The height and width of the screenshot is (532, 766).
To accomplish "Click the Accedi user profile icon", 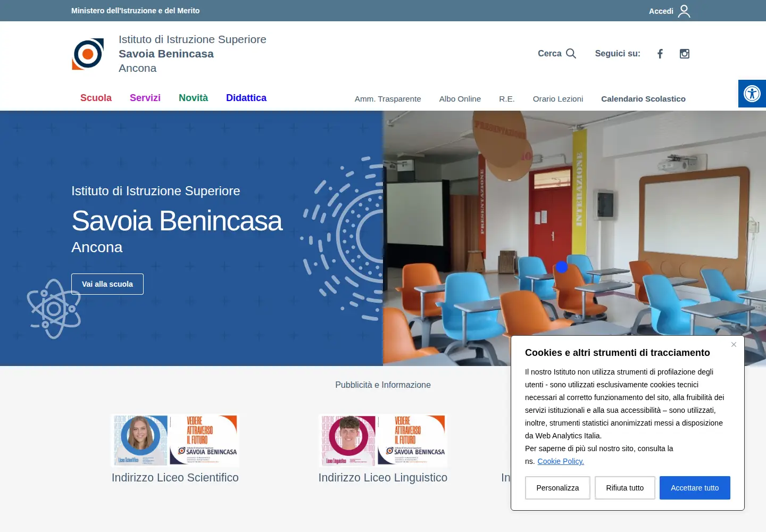I will (684, 11).
